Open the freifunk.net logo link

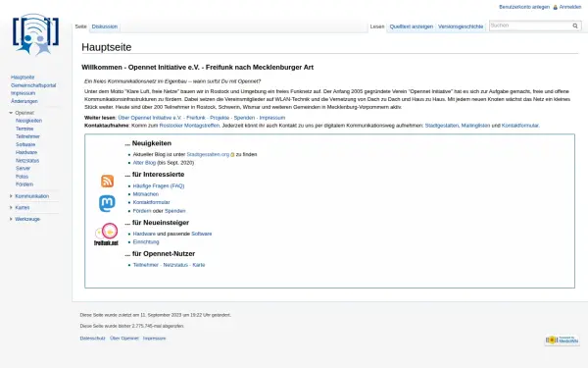106,235
